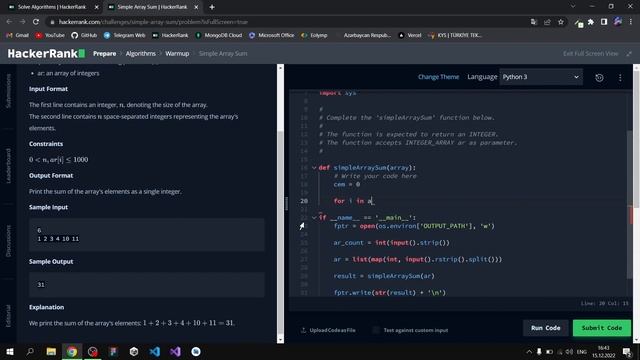640x360 pixels.
Task: Open Visual Studio purple icon in taskbar
Action: [x=175, y=351]
